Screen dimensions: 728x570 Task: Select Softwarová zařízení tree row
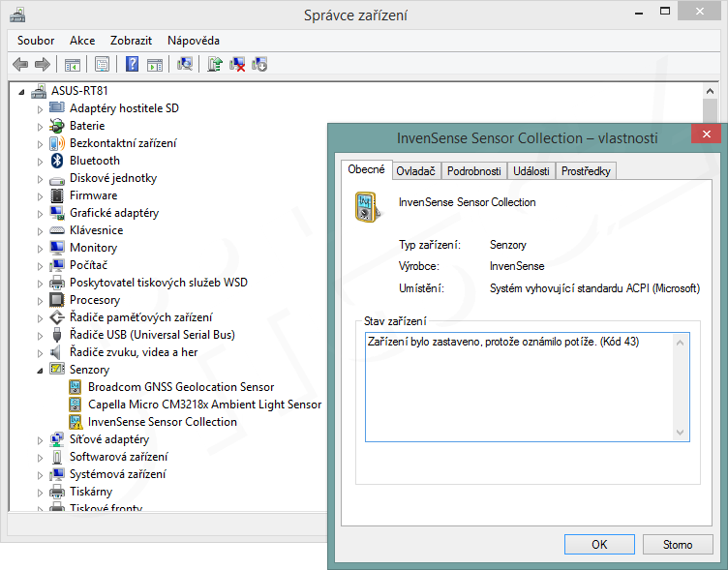[118, 457]
